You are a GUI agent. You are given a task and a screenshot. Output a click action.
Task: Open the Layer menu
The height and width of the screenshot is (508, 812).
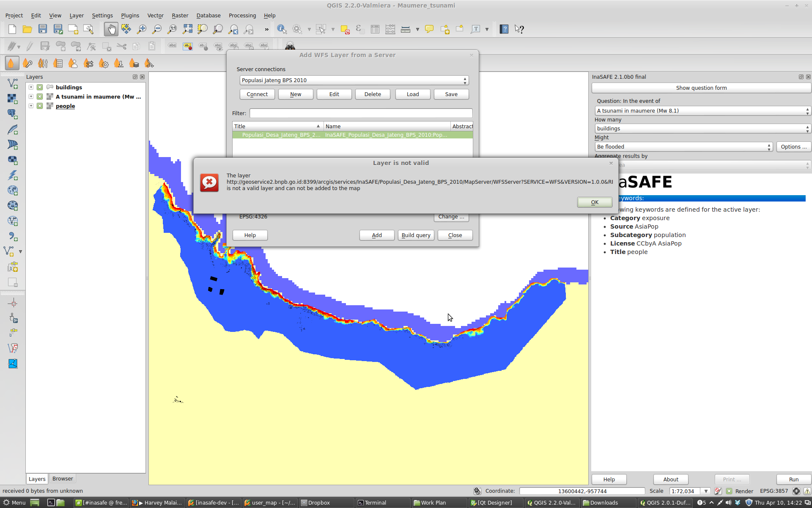(77, 16)
